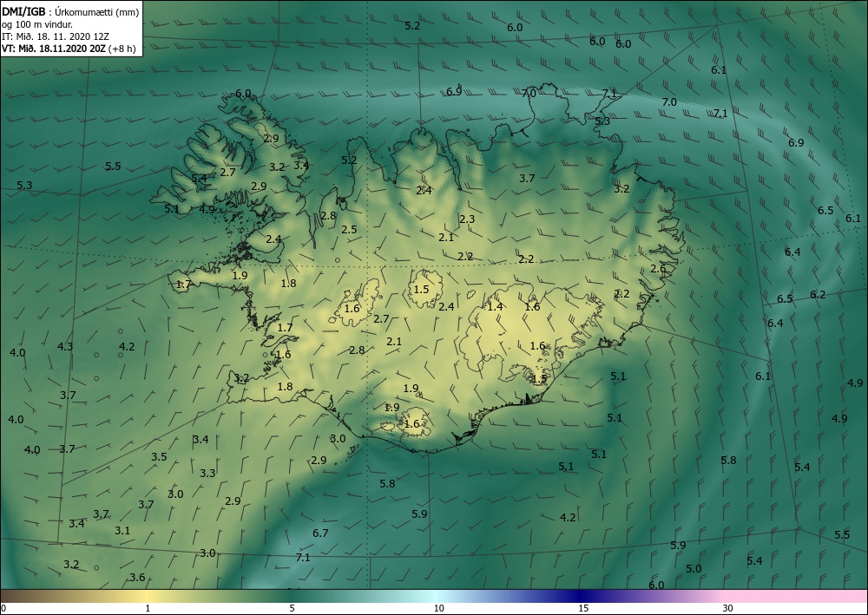Image resolution: width=868 pixels, height=615 pixels.
Task: Click the "DMI/IGB : Úrkomumætti (mm)" title line
Action: 70,12
